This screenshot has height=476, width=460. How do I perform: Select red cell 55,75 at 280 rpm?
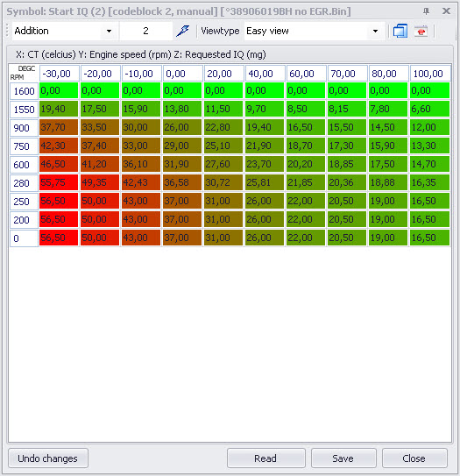(59, 182)
